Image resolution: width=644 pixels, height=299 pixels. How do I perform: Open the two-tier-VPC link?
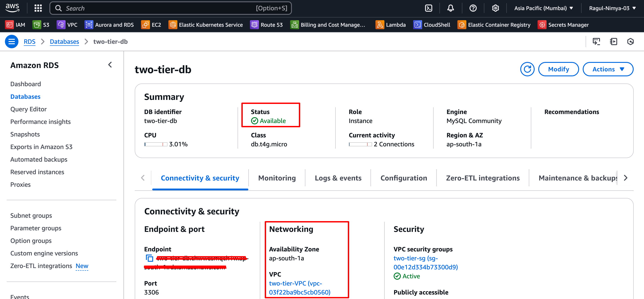pyautogui.click(x=300, y=288)
